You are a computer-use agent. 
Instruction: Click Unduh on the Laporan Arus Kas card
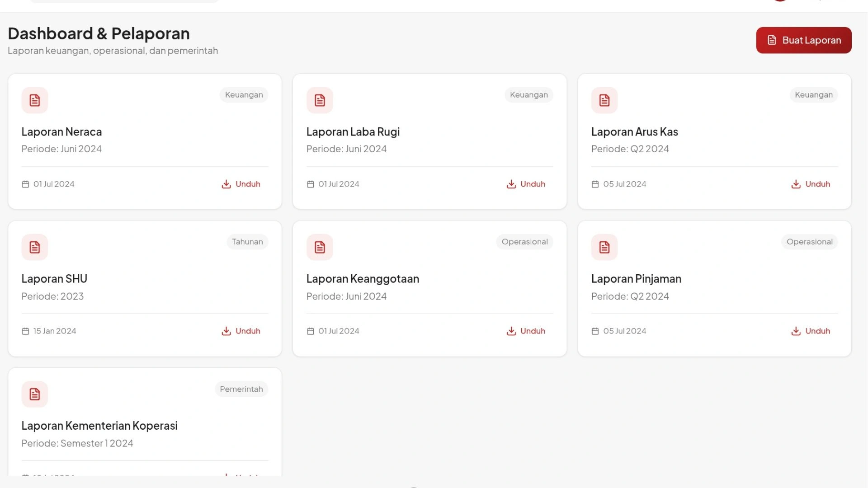[x=811, y=184]
